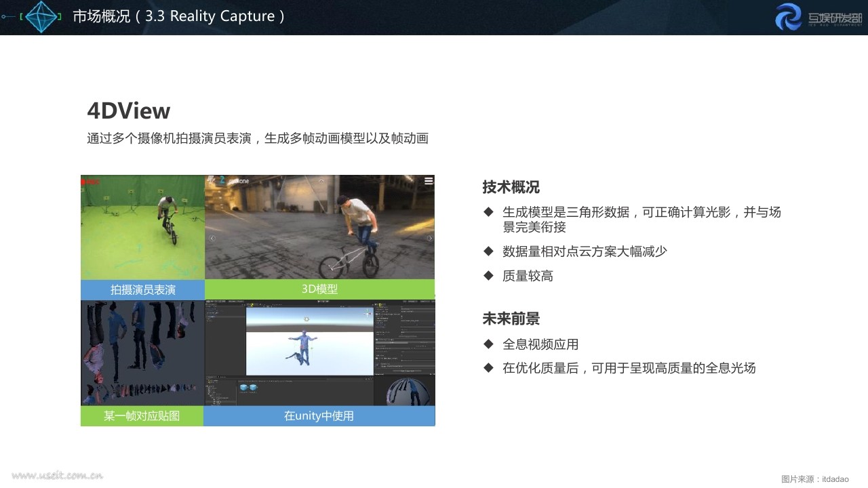Screen dimensions: 868x488
Task: Open hamburger menu in 3D model image
Action: coord(429,181)
